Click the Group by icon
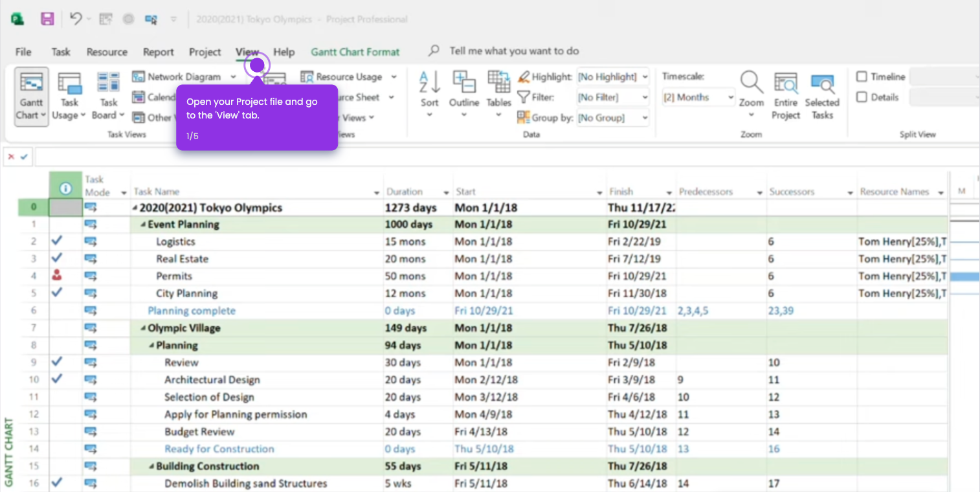The width and height of the screenshot is (980, 492). pyautogui.click(x=524, y=118)
